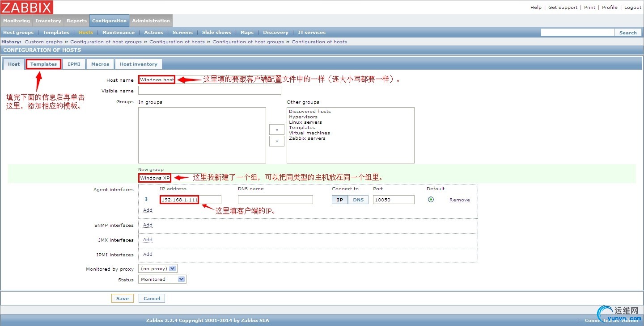
Task: Click the Visible name input field
Action: click(x=210, y=91)
